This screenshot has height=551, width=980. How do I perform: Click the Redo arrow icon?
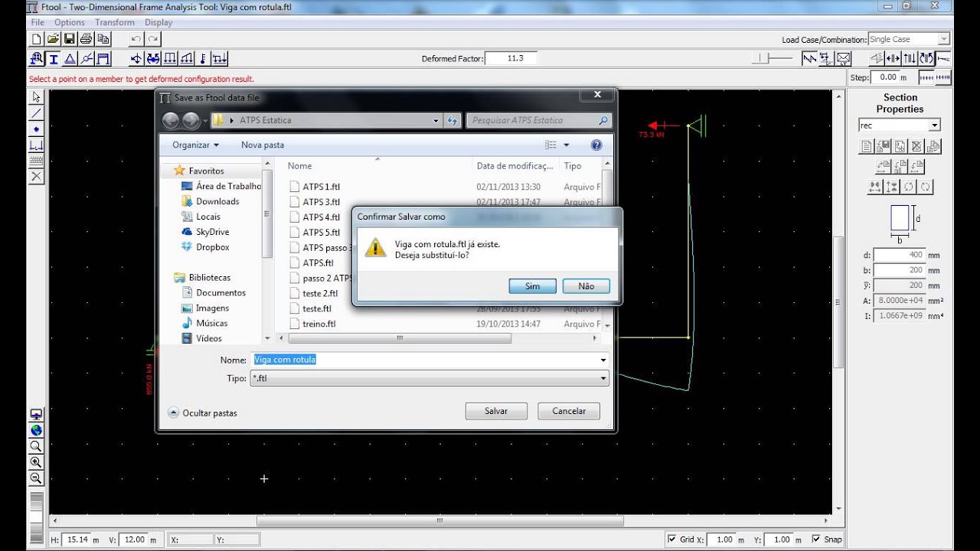pos(153,39)
